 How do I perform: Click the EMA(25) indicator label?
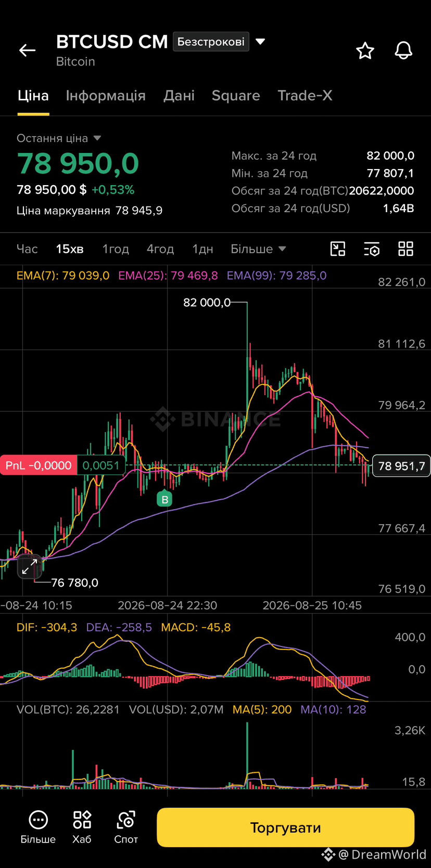(x=168, y=276)
